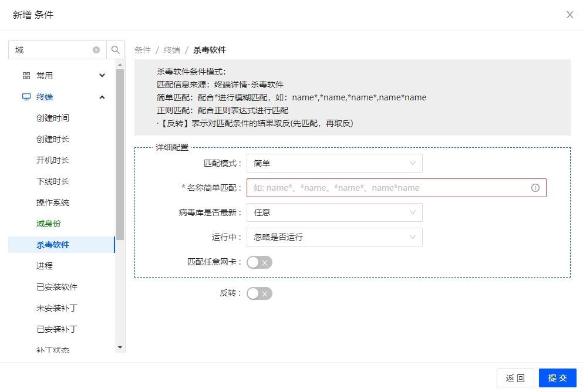The image size is (583, 392).
Task: Clear the search box text
Action: (x=96, y=50)
